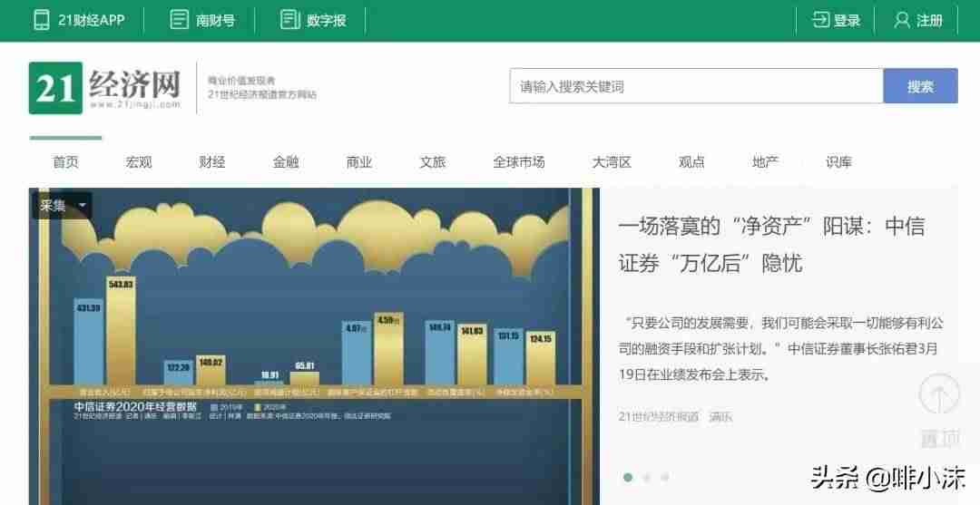Open the 全球市场 navigation tab
Viewport: 980px width, 505px height.
[519, 162]
